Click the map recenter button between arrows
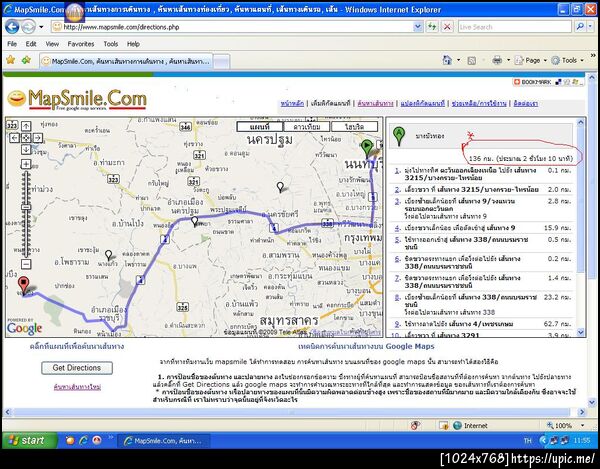Screen dimensions: 600x469 pos(26,138)
